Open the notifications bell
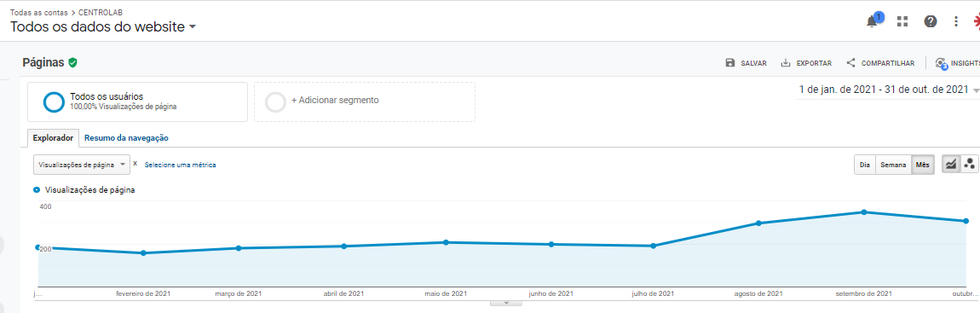Viewport: 980px width, 313px height. point(872,22)
